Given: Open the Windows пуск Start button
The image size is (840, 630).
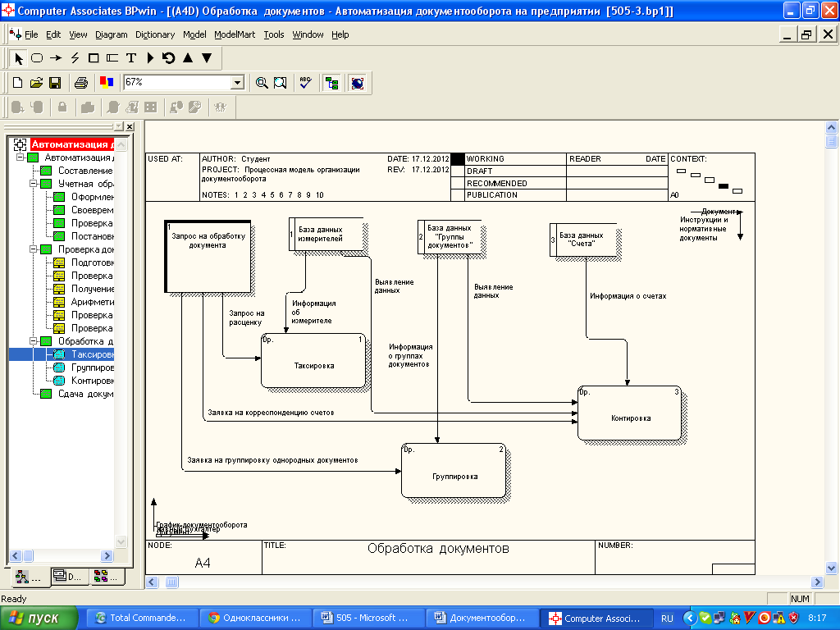Looking at the screenshot, I should [x=39, y=619].
